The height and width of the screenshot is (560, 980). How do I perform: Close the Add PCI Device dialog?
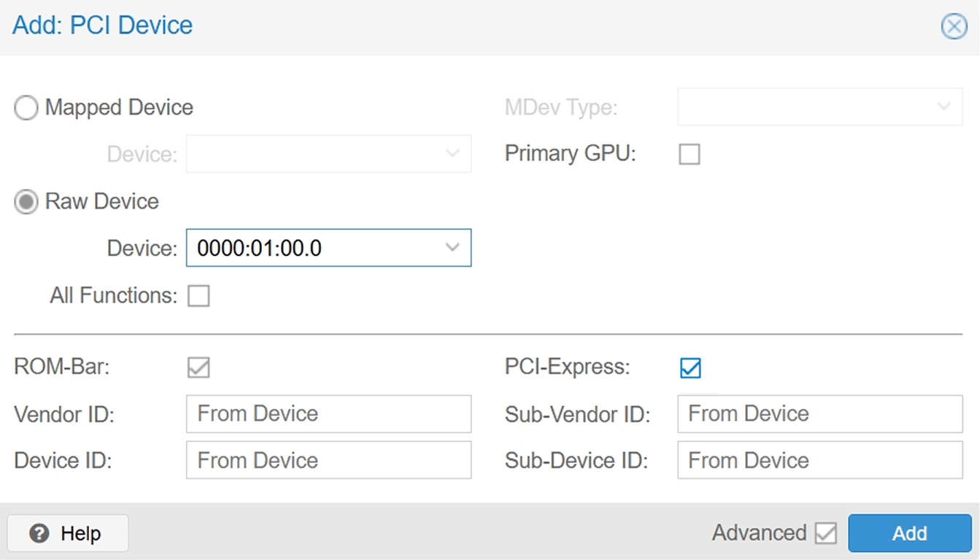[954, 26]
